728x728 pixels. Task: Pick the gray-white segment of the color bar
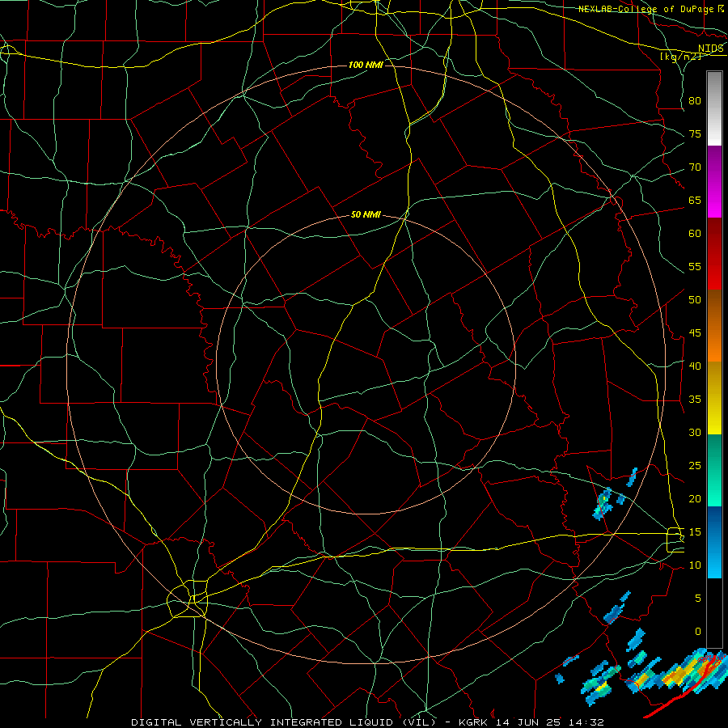(714, 108)
